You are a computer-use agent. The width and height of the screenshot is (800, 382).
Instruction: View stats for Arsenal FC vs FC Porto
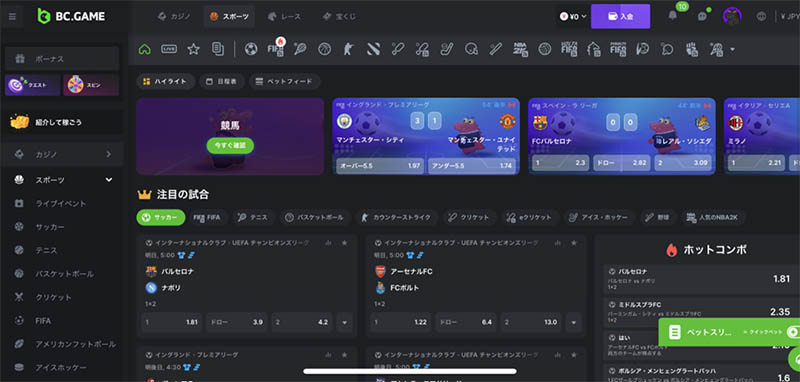557,243
